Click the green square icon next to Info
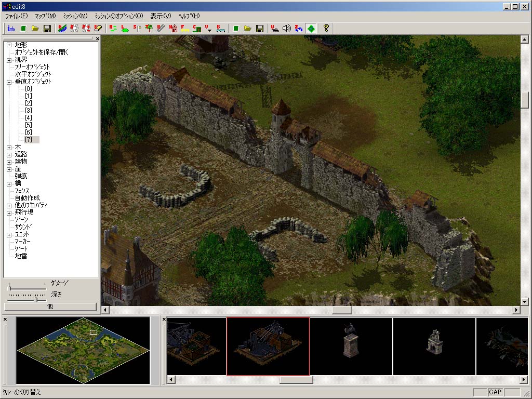Image resolution: width=532 pixels, height=399 pixels. coord(23,29)
